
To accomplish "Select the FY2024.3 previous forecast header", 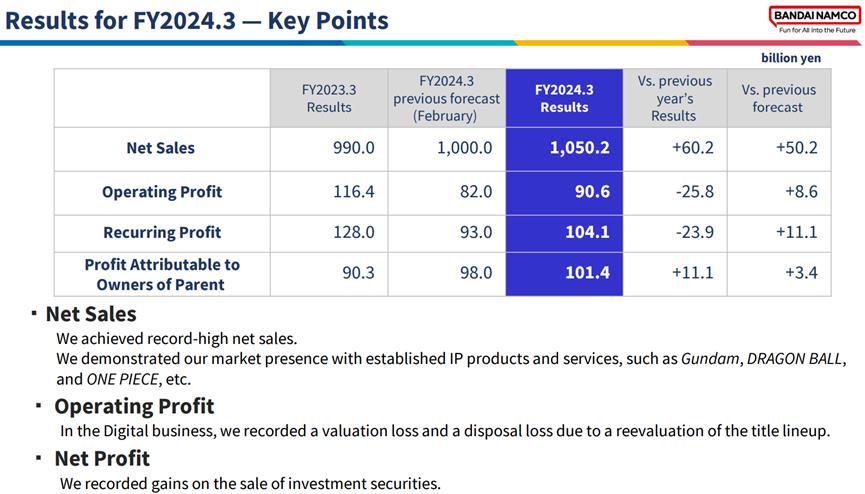I will point(446,98).
